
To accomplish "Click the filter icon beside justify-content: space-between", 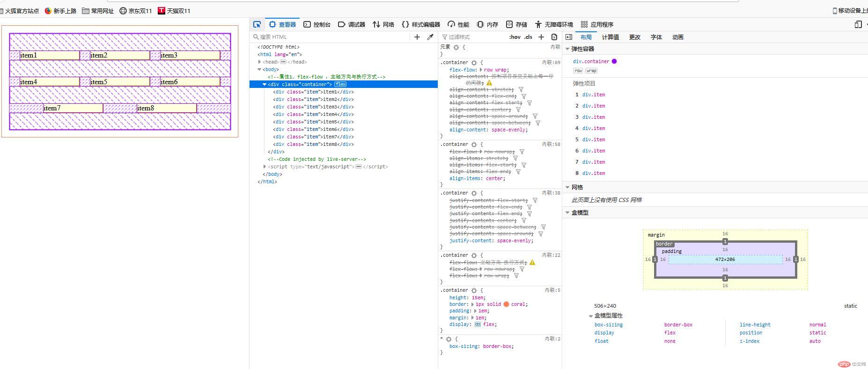I will click(x=544, y=227).
